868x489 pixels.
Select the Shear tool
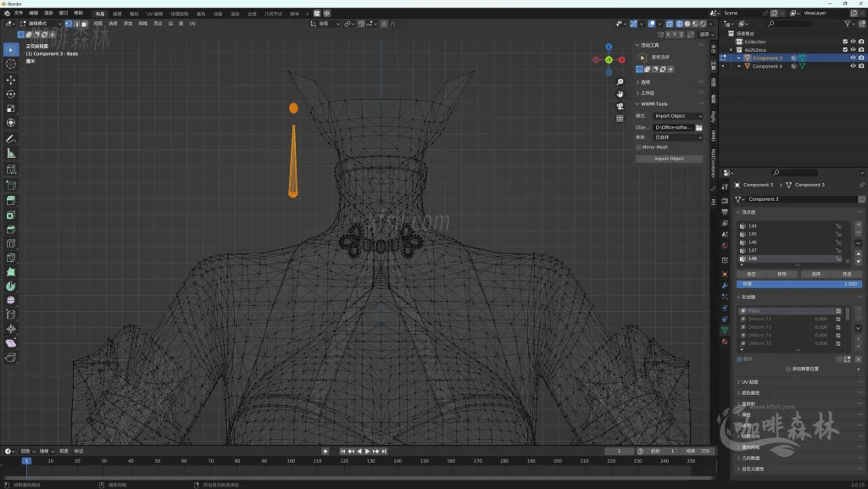10,343
